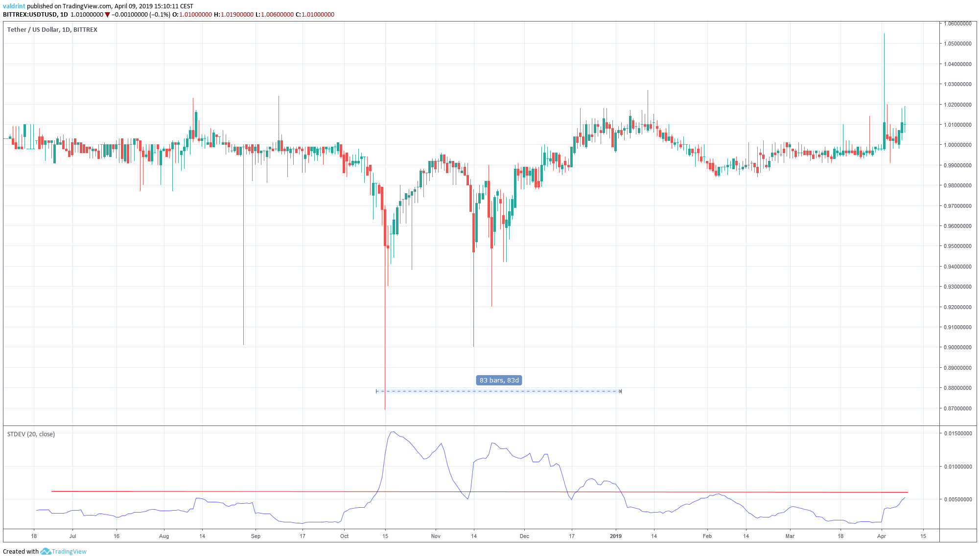Image resolution: width=980 pixels, height=560 pixels.
Task: Click the 'Jul' label on time axis
Action: (72, 536)
